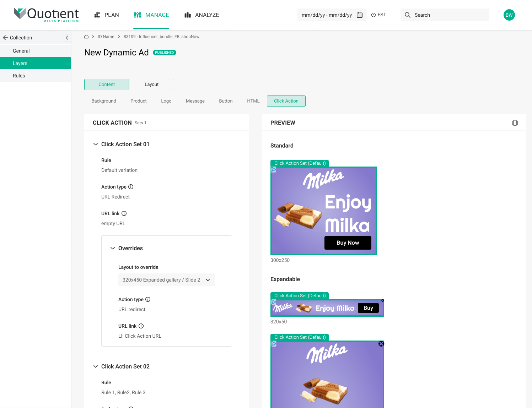Click Buy Now button in 300x250 preview
Viewport: 532px width, 408px height.
348,243
